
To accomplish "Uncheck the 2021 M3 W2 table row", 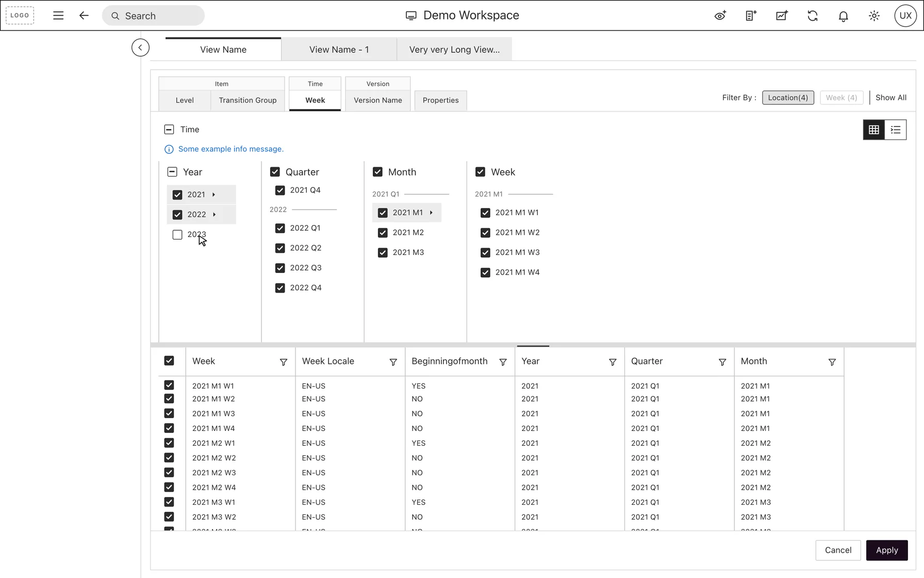I will pyautogui.click(x=169, y=517).
